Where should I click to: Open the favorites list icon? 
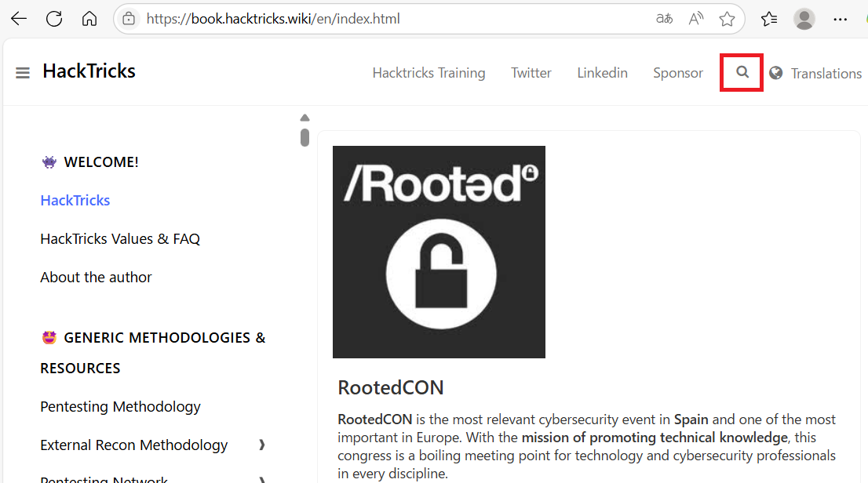click(769, 19)
